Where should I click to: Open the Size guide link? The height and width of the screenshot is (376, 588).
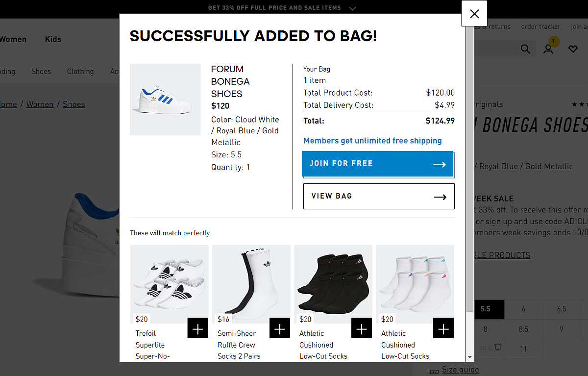[460, 370]
